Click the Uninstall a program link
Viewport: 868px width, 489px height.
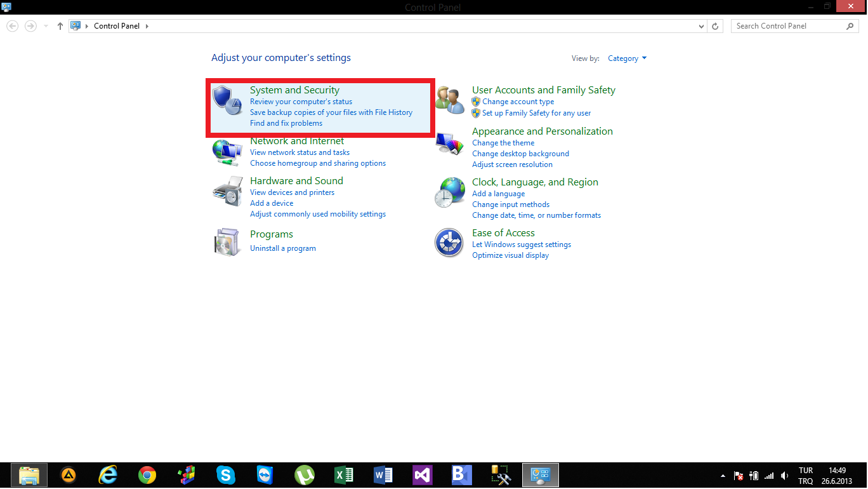click(283, 248)
